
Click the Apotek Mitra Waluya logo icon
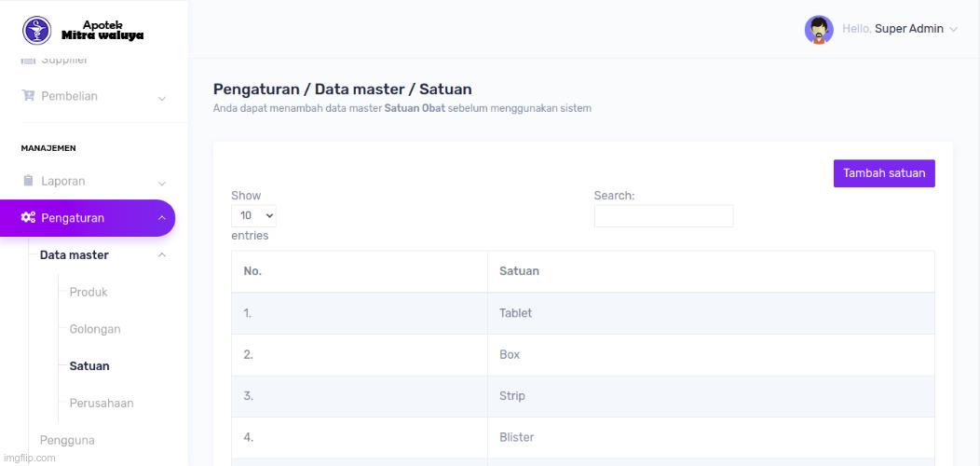coord(37,30)
